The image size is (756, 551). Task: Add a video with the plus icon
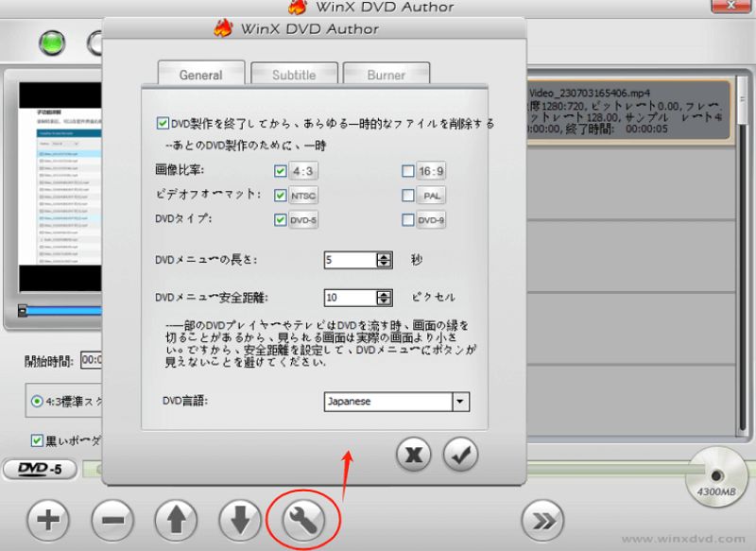pyautogui.click(x=47, y=520)
